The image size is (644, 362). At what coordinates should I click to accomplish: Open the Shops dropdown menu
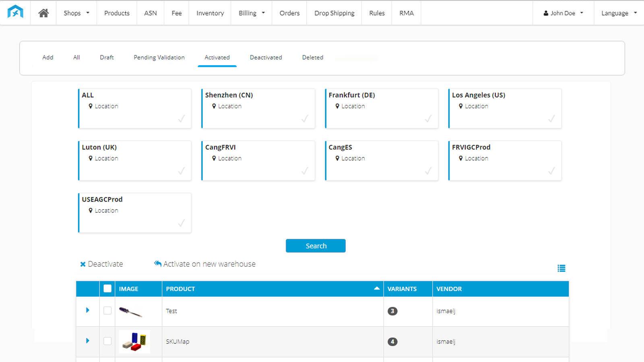(x=76, y=13)
